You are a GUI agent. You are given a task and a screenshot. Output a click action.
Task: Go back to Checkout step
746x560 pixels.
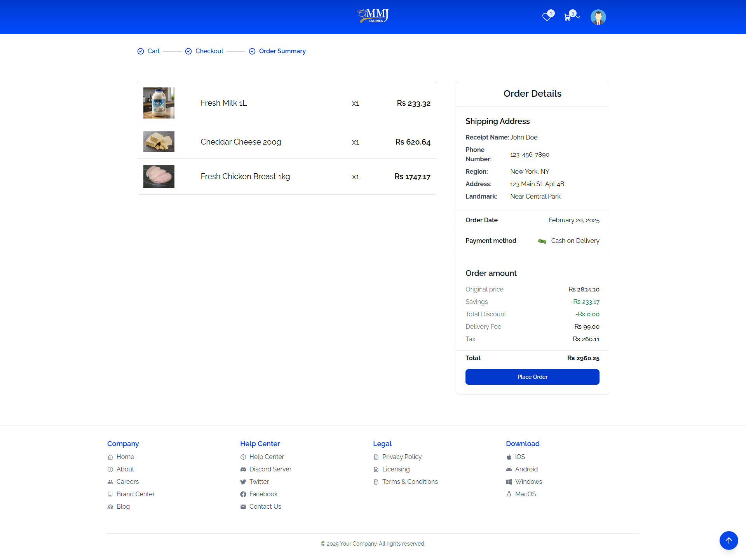tap(209, 51)
